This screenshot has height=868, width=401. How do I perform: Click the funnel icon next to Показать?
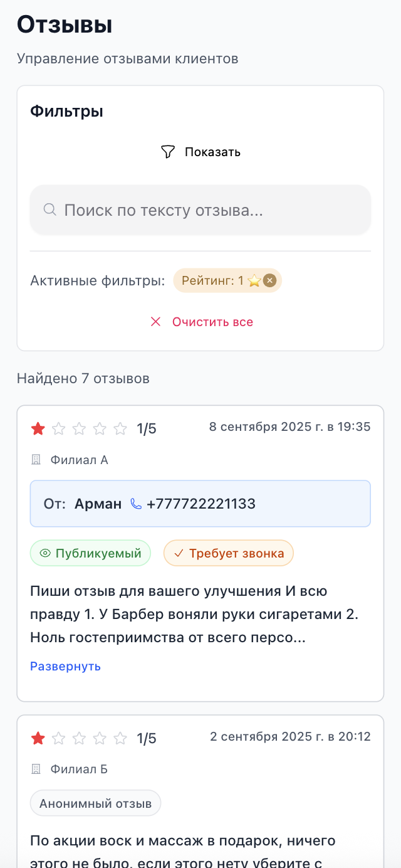tap(168, 151)
